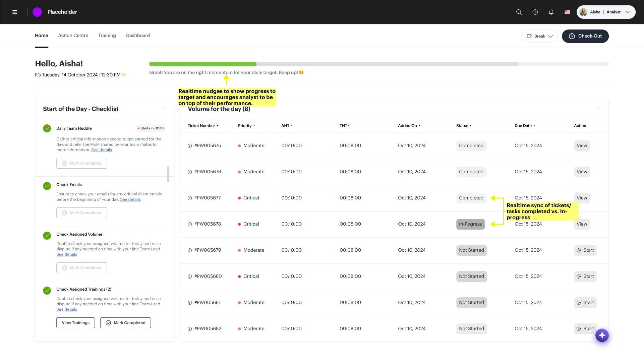
Task: Switch to the Training tab
Action: pos(107,36)
